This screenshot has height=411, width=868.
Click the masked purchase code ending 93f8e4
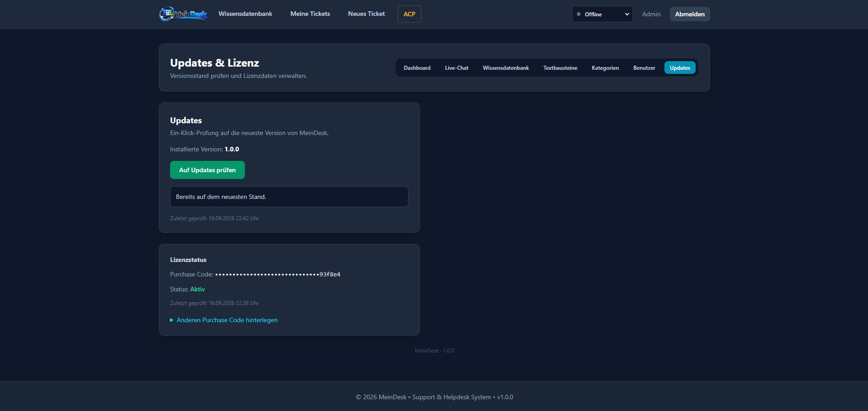pyautogui.click(x=278, y=274)
